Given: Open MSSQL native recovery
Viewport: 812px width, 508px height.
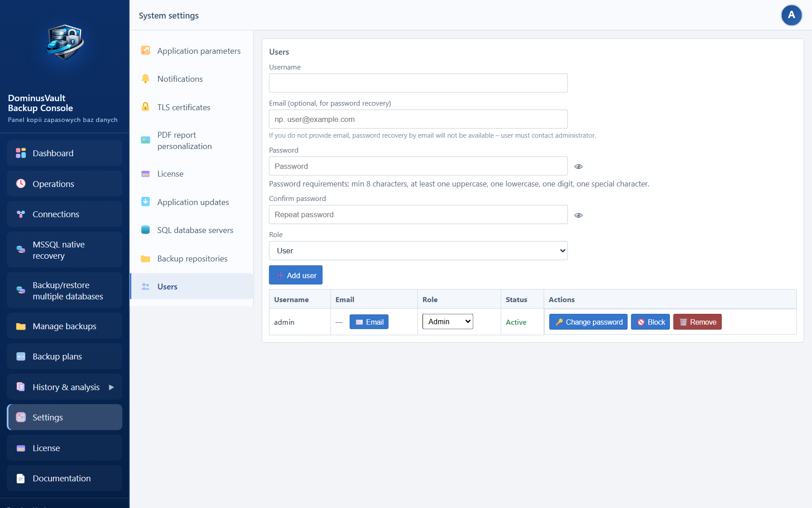Looking at the screenshot, I should coord(65,250).
